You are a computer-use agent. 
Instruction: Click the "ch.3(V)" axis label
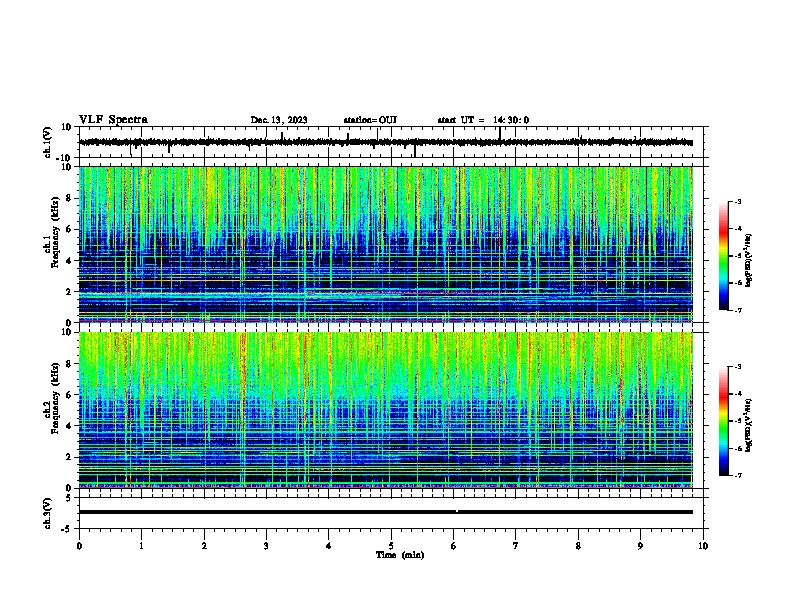pos(48,513)
